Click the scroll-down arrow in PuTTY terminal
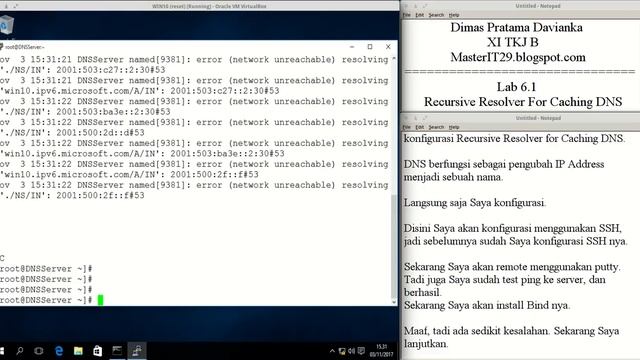 point(394,302)
